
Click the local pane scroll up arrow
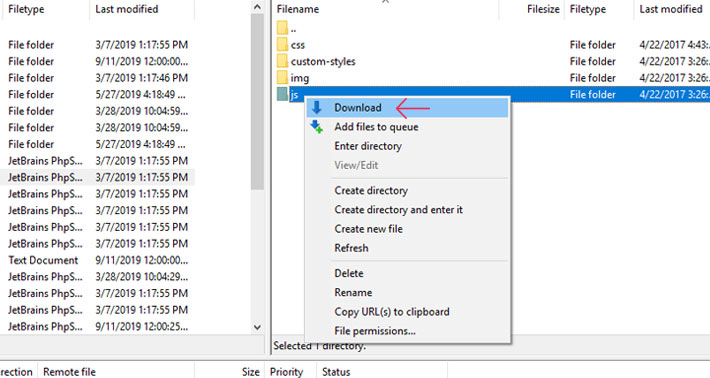click(x=257, y=7)
